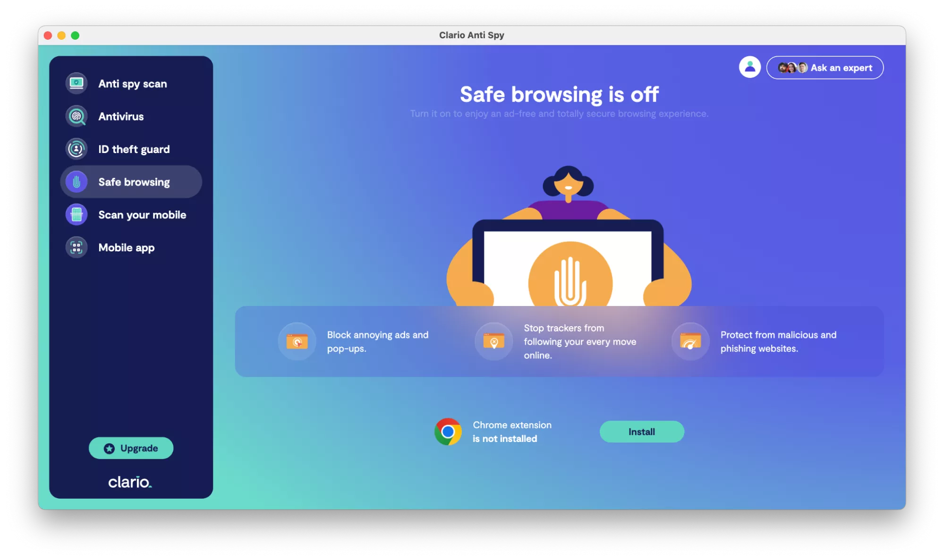Click Install to add Chrome extension
944x560 pixels.
[641, 432]
